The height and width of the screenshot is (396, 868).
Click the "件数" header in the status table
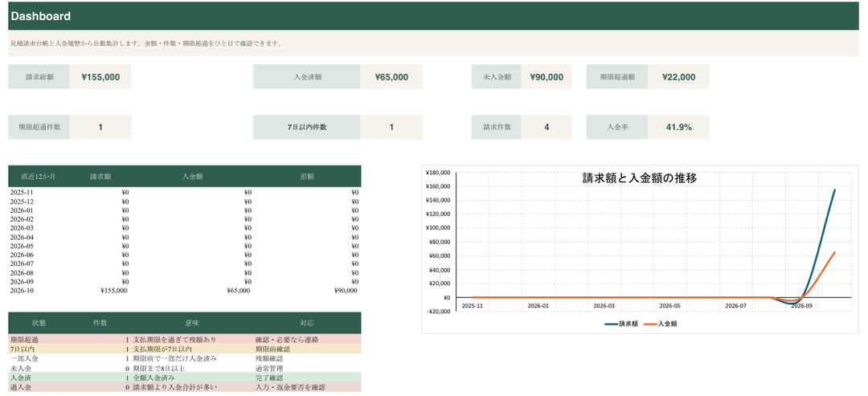(x=100, y=323)
